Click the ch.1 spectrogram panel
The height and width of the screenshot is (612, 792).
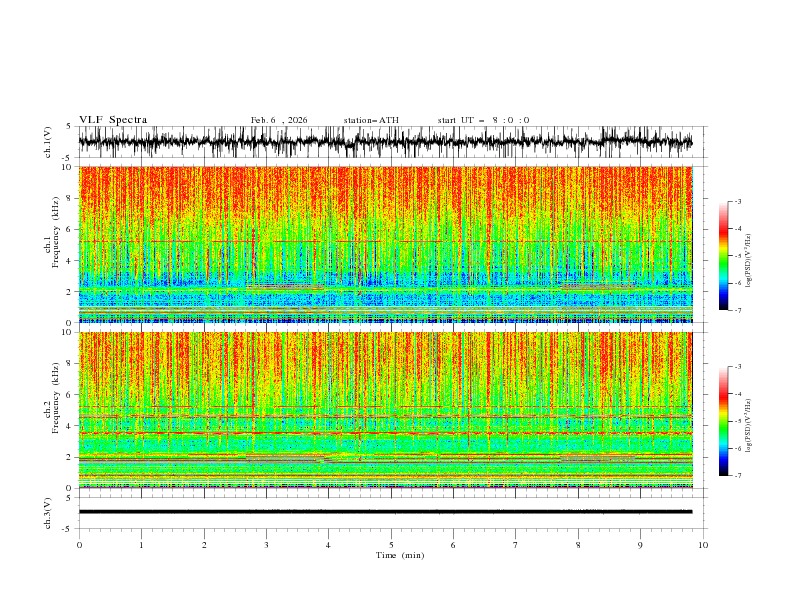[385, 244]
